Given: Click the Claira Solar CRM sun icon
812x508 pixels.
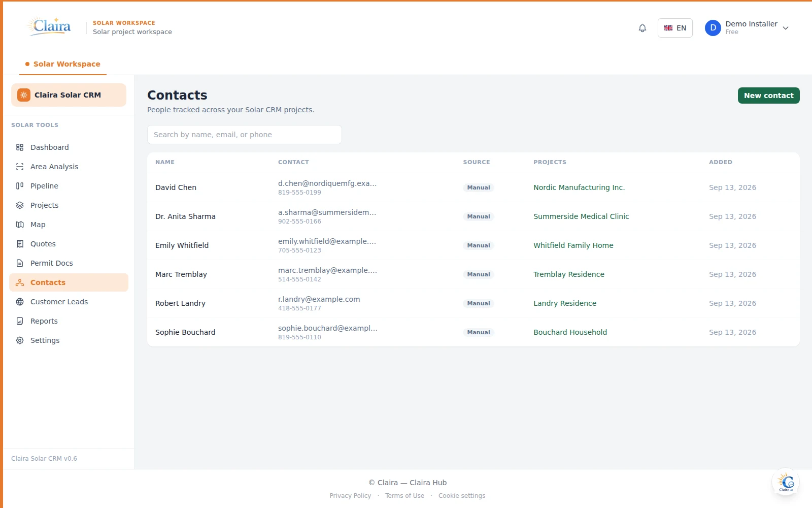Looking at the screenshot, I should [24, 95].
